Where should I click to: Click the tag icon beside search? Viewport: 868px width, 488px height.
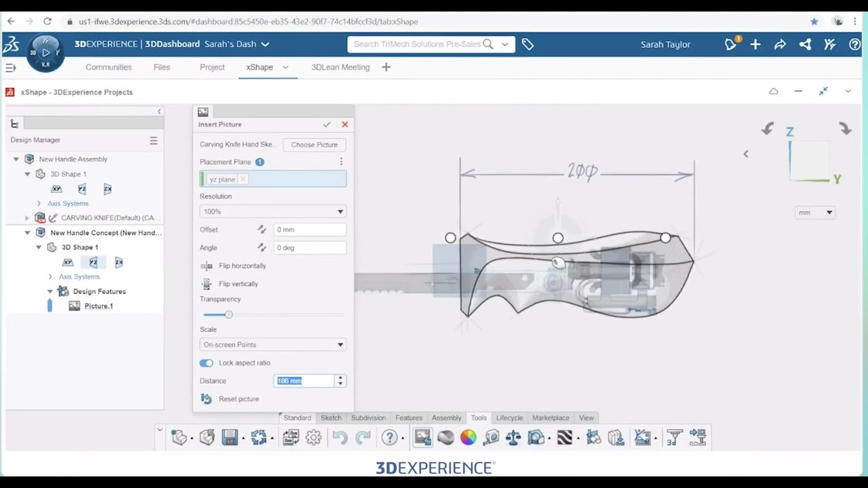coord(528,44)
